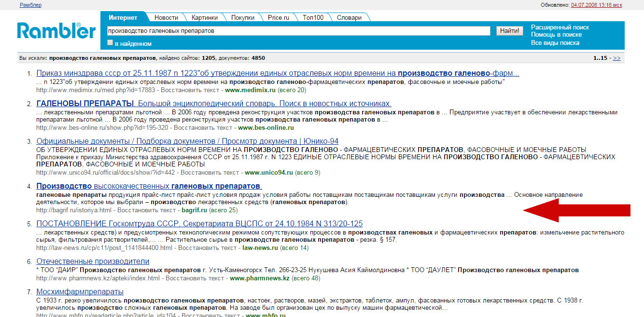Click the result URL http://www.medimix.ru/med.php?id=17883
This screenshot has width=644, height=317.
point(96,90)
